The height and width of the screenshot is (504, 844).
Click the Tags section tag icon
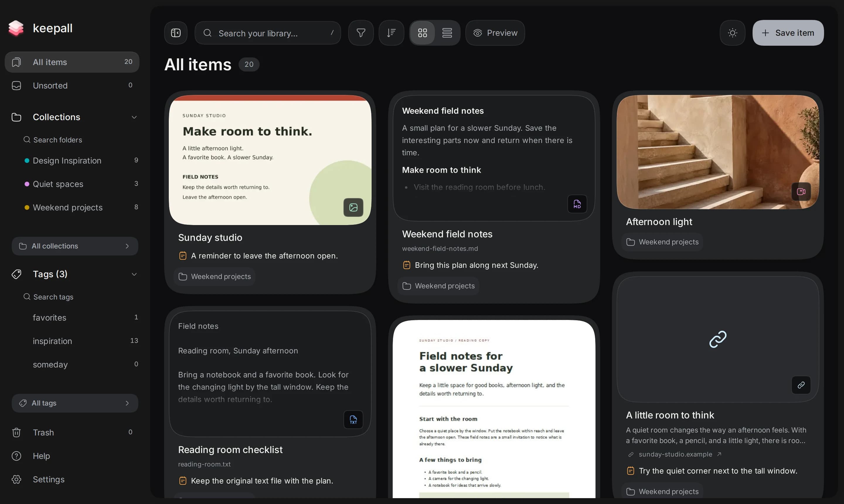click(16, 274)
